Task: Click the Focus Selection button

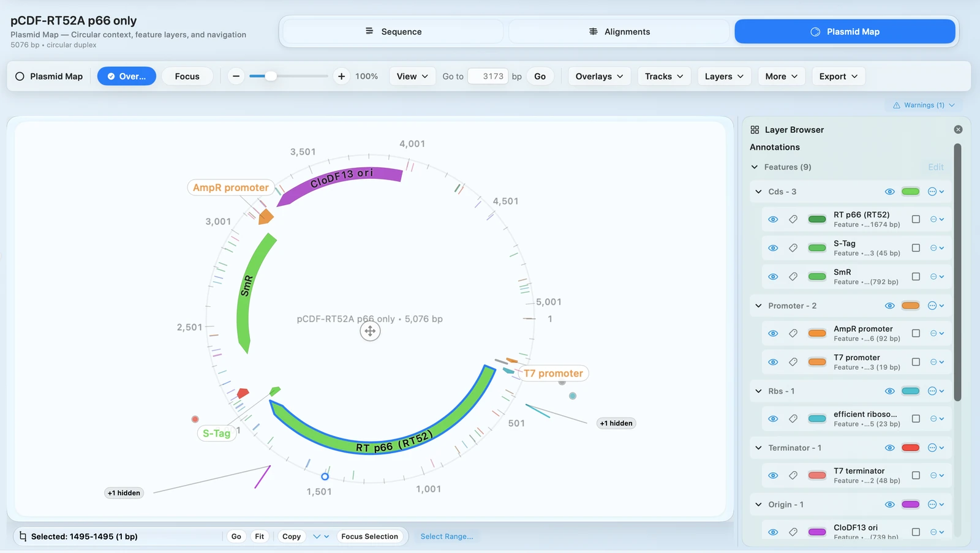Action: pyautogui.click(x=370, y=536)
